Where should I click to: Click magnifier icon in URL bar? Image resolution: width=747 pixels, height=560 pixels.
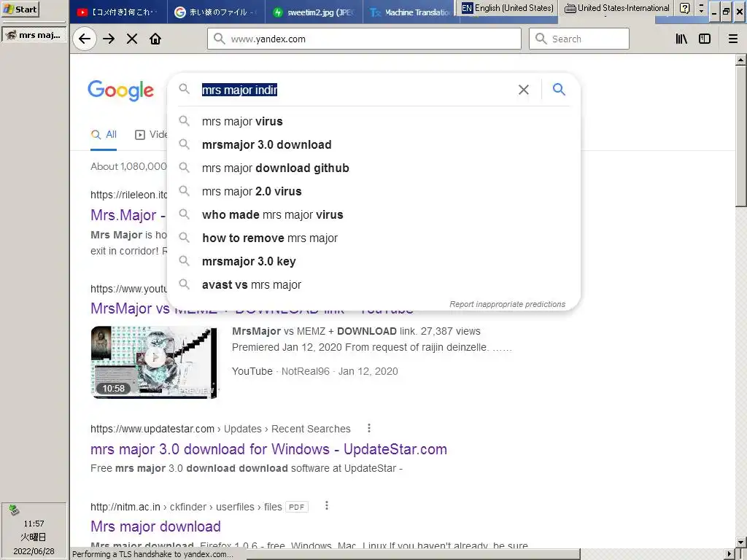219,39
